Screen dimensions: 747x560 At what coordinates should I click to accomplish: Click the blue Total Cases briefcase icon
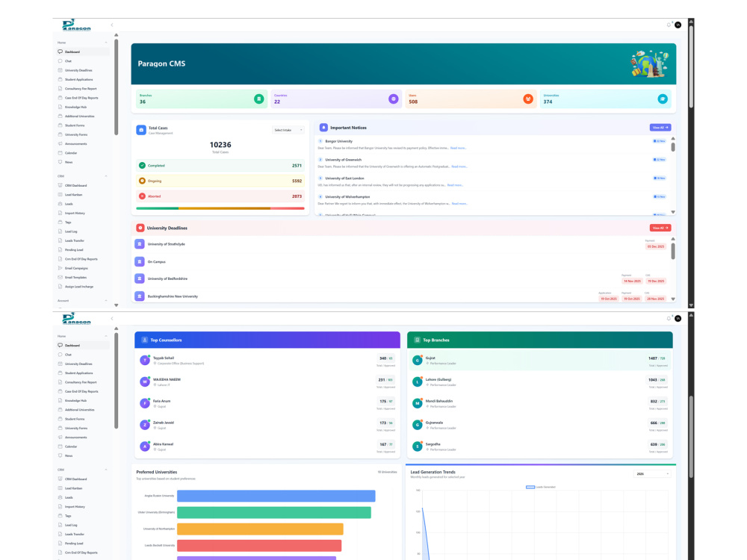[141, 130]
